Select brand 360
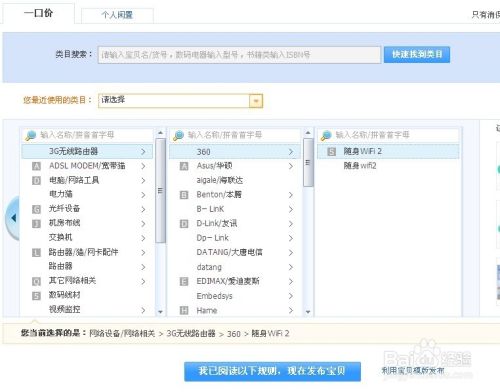 [x=235, y=152]
